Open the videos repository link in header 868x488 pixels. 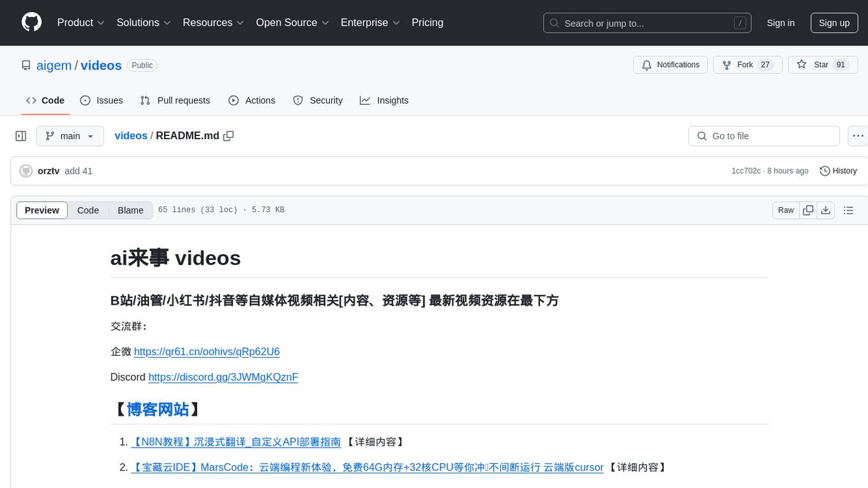pyautogui.click(x=101, y=65)
